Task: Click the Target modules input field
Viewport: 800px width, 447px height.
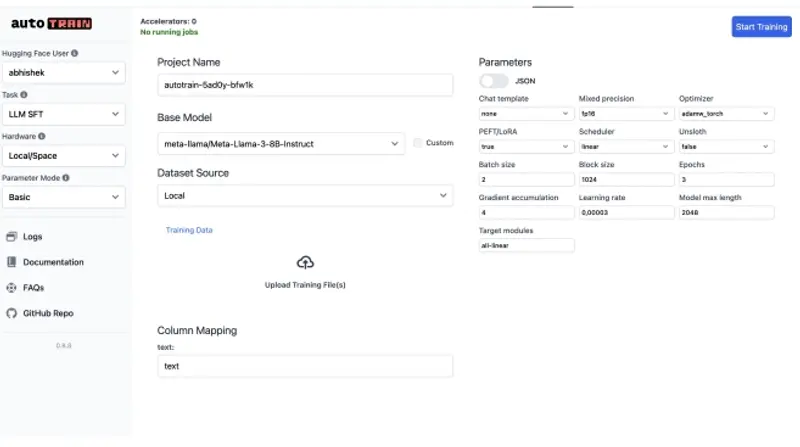Action: (x=526, y=246)
